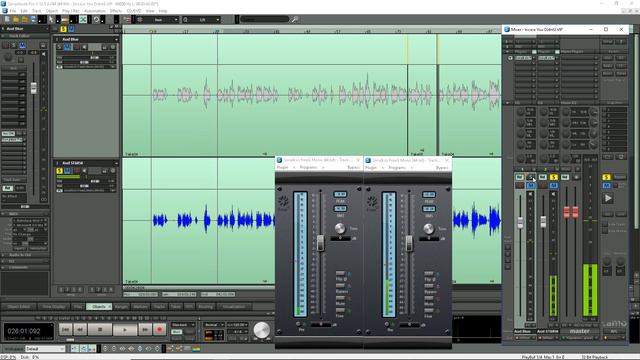Mute the Aud Blue track in header

pyautogui.click(x=68, y=47)
